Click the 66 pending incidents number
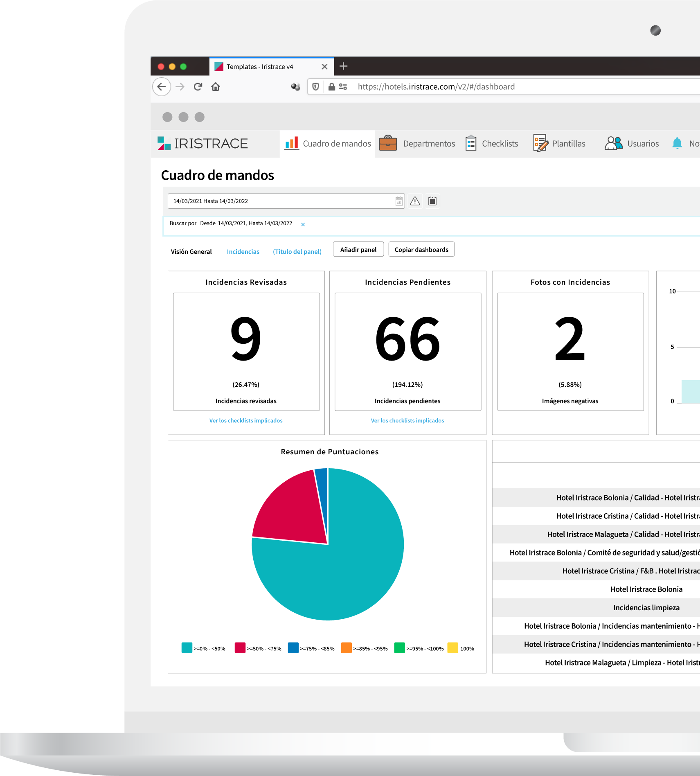 [x=407, y=339]
